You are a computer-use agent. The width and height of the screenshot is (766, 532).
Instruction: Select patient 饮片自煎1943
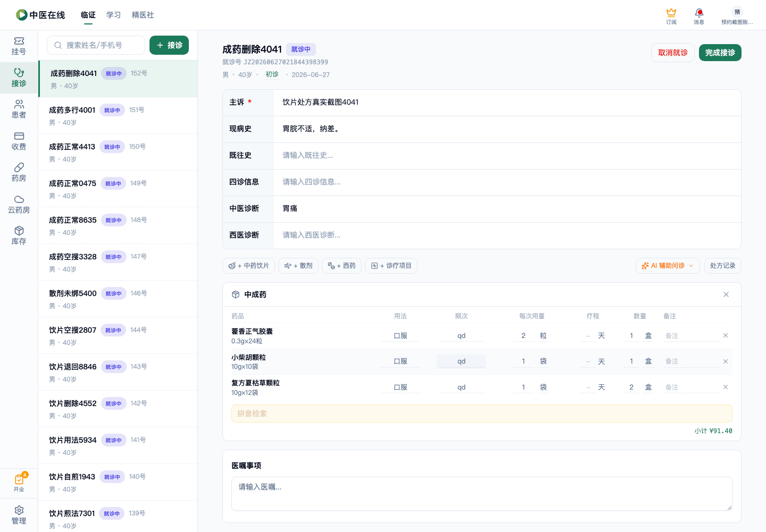(118, 482)
